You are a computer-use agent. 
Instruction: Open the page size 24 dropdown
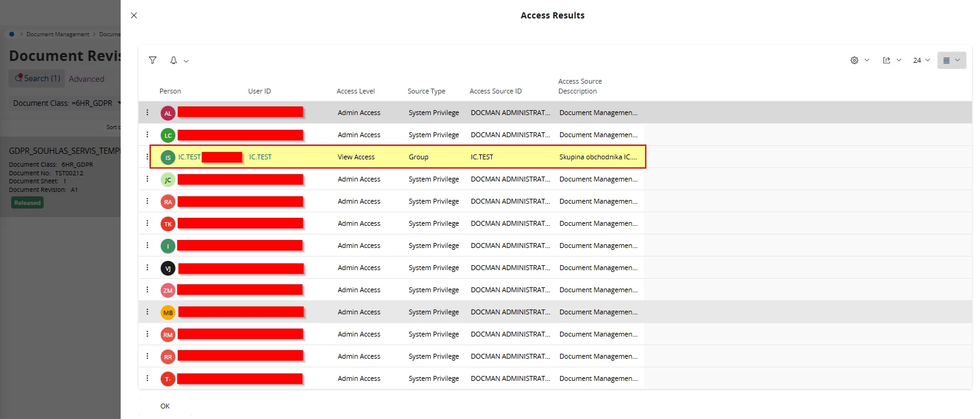pos(922,60)
